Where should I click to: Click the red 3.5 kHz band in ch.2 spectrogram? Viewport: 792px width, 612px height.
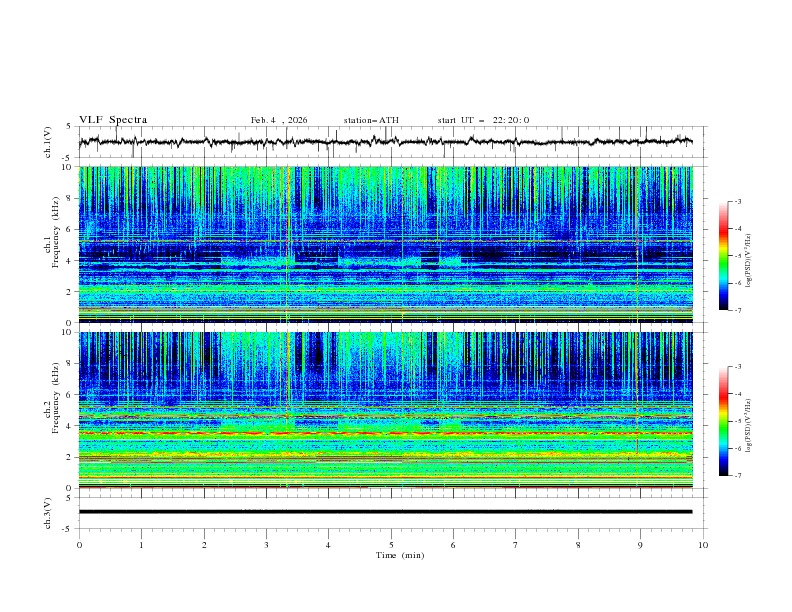[x=385, y=433]
